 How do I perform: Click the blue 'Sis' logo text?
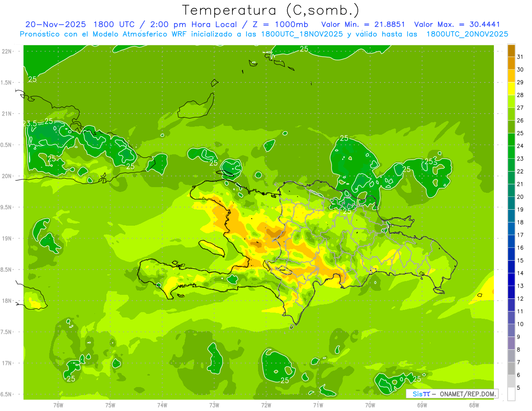coord(417,394)
